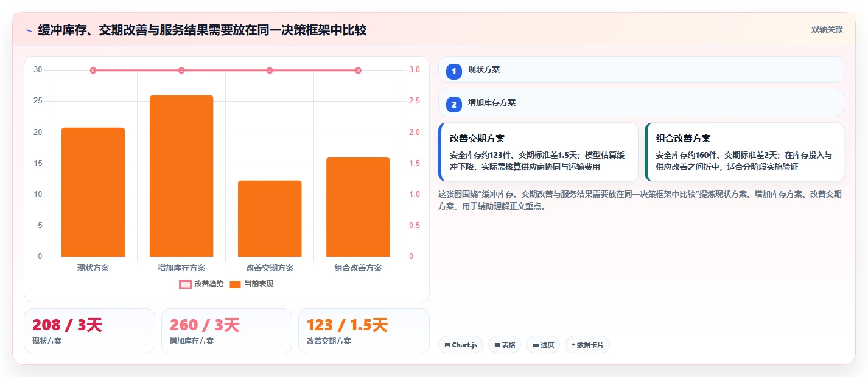Click the number 2 badge

coord(453,105)
